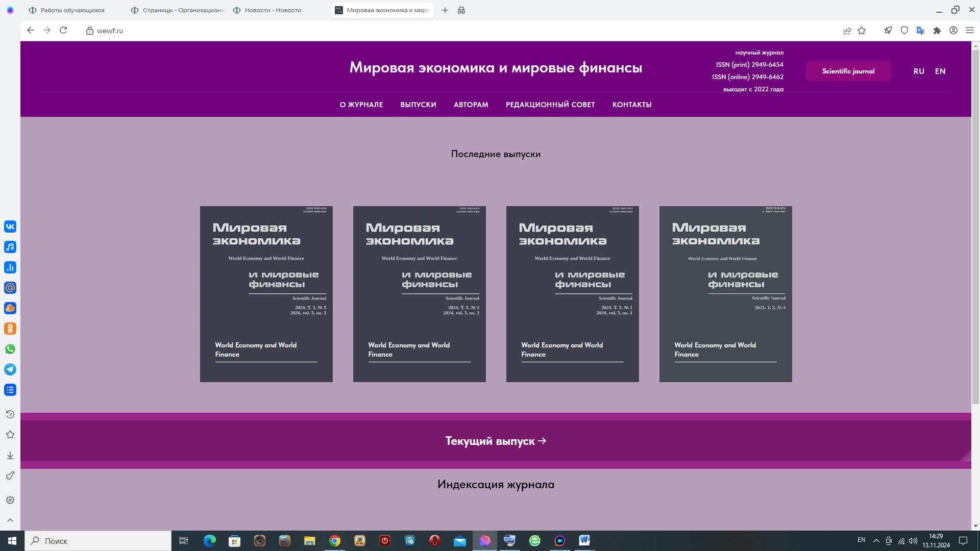The width and height of the screenshot is (980, 551).
Task: Switch to the Новости - Новости tab
Action: [273, 10]
